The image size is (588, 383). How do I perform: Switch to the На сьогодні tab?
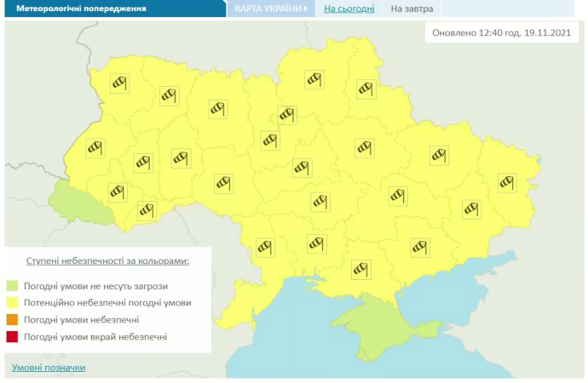tap(349, 9)
